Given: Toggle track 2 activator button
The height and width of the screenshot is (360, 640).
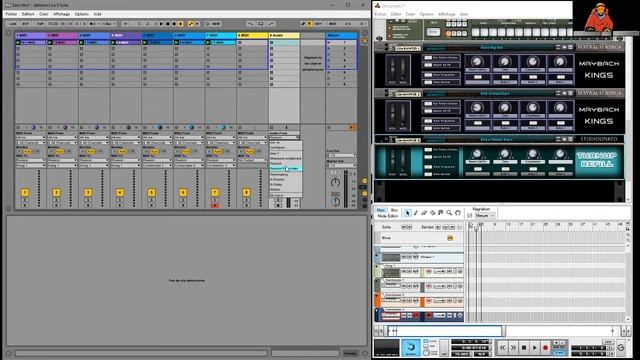Looking at the screenshot, I should [x=56, y=192].
